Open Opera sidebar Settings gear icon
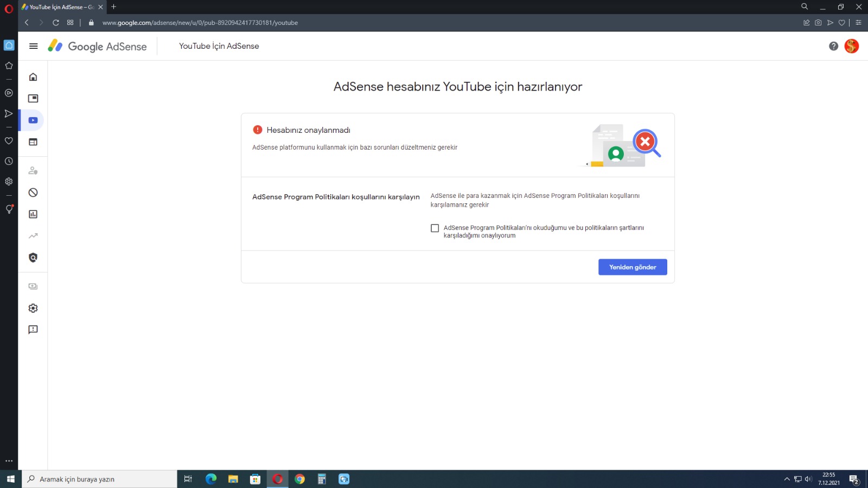 pos(9,182)
